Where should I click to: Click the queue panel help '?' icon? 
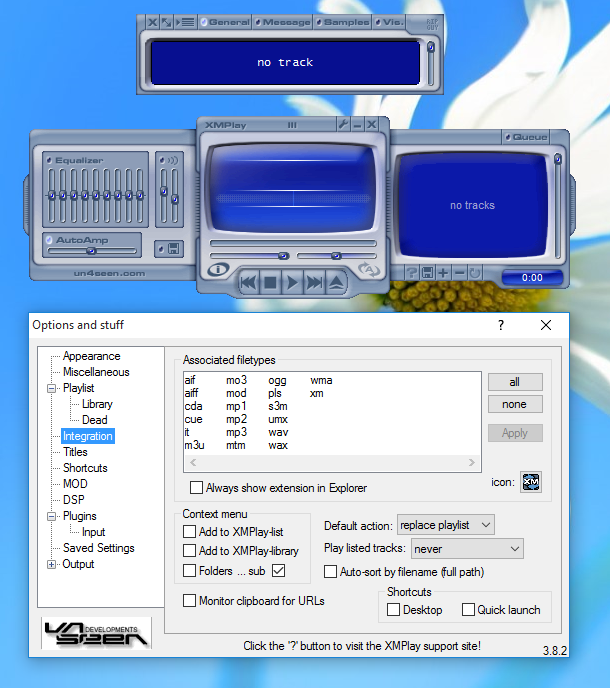pos(412,273)
